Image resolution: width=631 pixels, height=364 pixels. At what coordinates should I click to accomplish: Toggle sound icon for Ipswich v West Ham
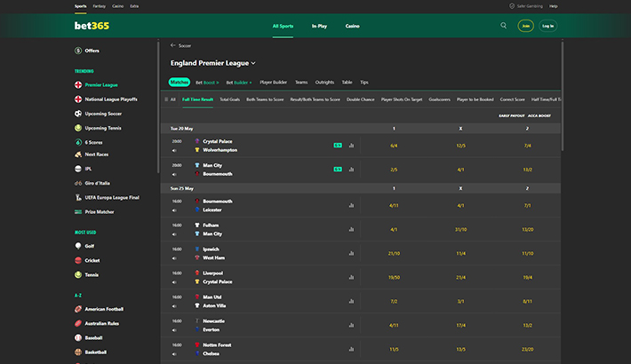coord(174,258)
